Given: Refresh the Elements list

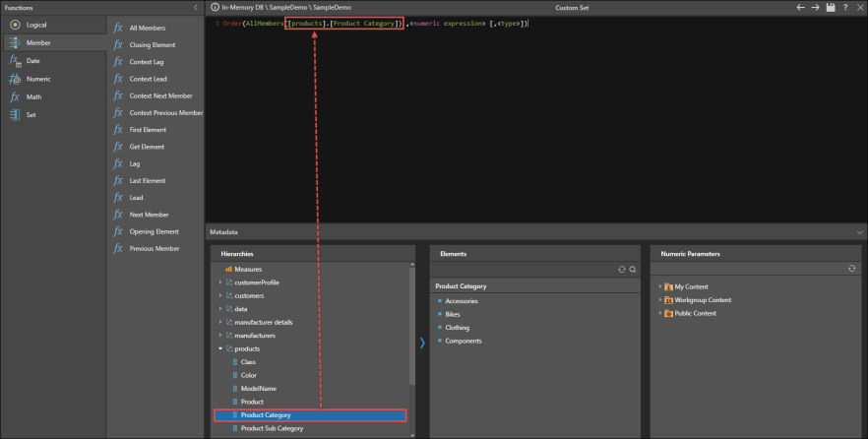Looking at the screenshot, I should click(x=622, y=269).
